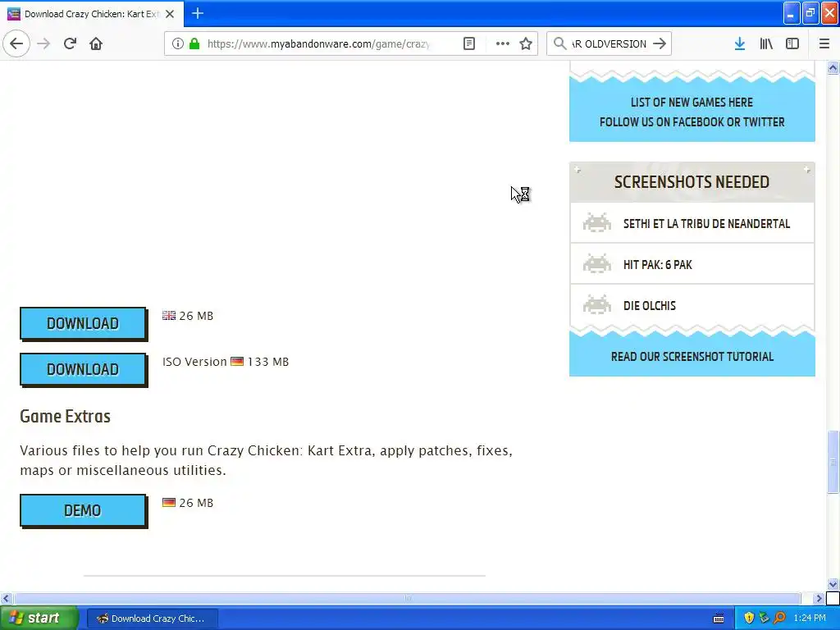Click the vertical scrollbar down arrow
Viewport: 840px width, 630px height.
(x=833, y=584)
